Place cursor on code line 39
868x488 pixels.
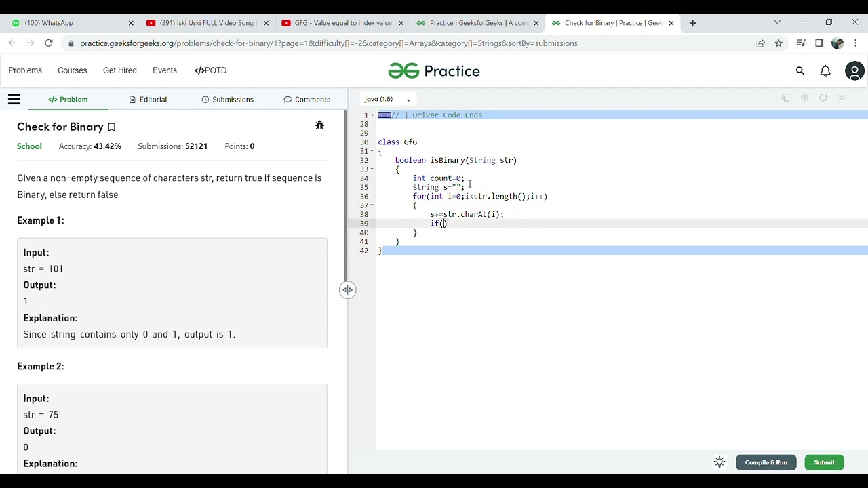622,224
